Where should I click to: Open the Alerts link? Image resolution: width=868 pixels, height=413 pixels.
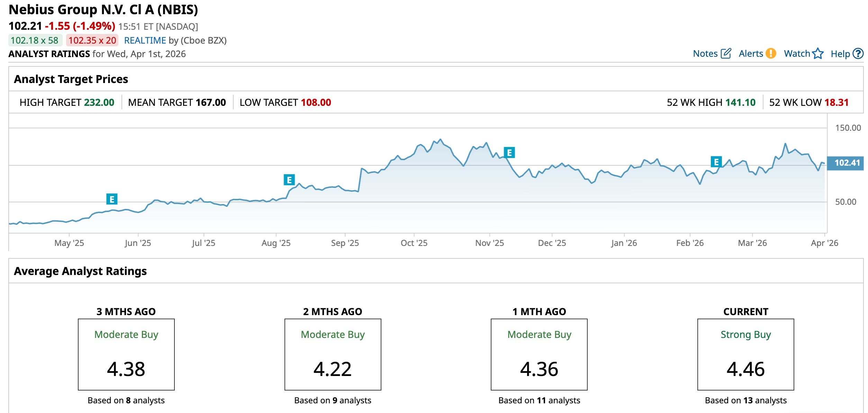click(x=751, y=54)
